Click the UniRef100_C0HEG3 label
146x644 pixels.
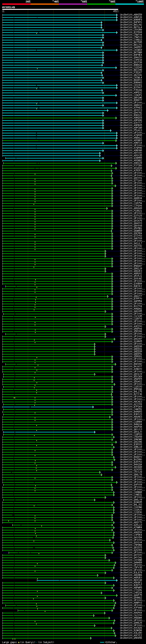(x=131, y=40)
